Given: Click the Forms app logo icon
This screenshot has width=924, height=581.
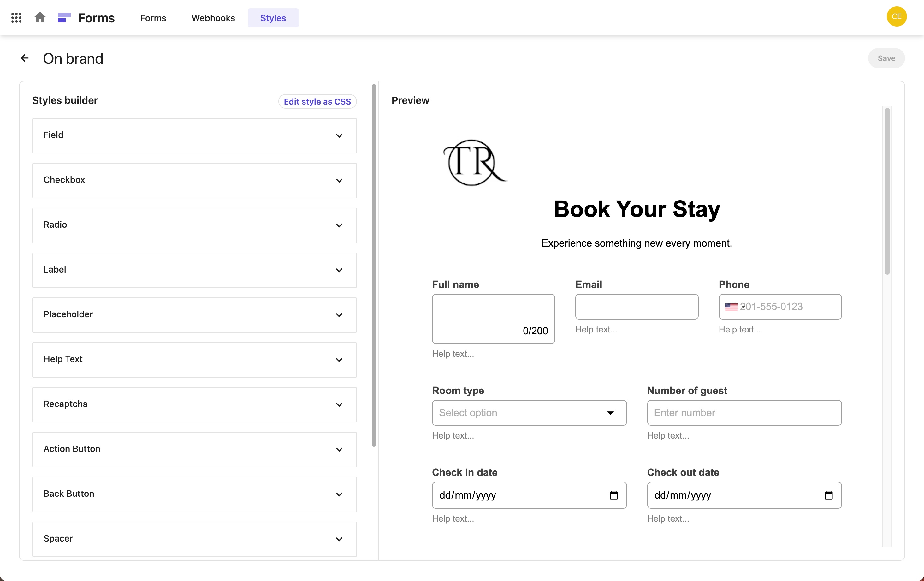Looking at the screenshot, I should 64,18.
